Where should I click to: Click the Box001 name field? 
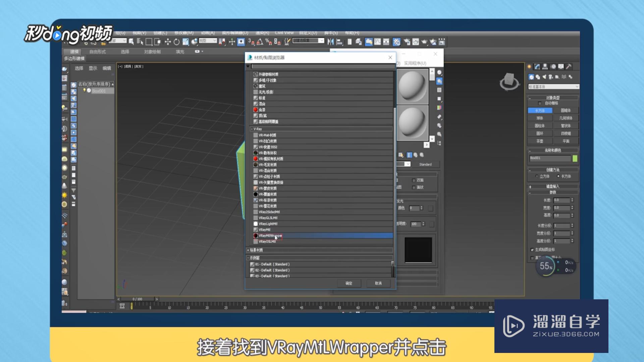[x=550, y=158]
